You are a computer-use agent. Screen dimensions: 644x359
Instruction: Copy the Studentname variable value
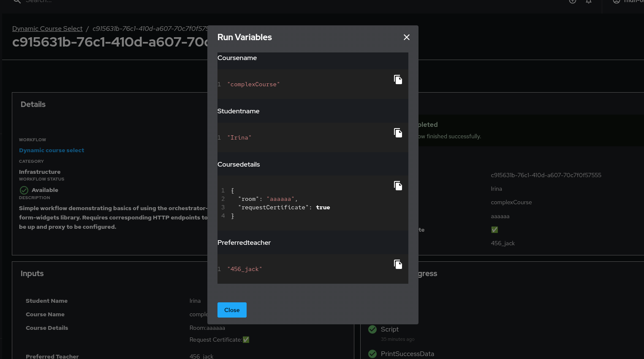click(x=398, y=133)
